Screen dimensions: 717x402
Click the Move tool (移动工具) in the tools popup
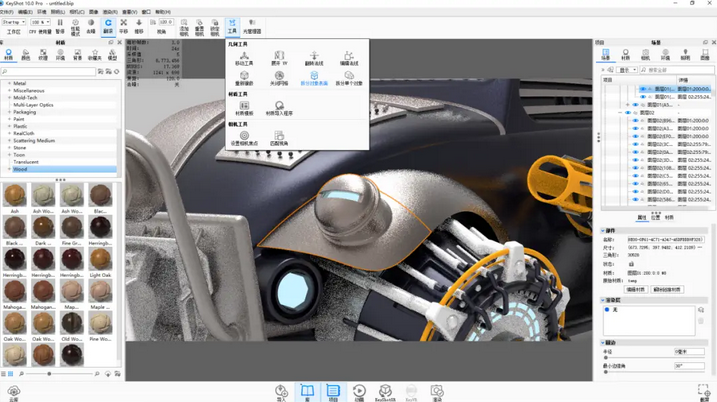[244, 57]
